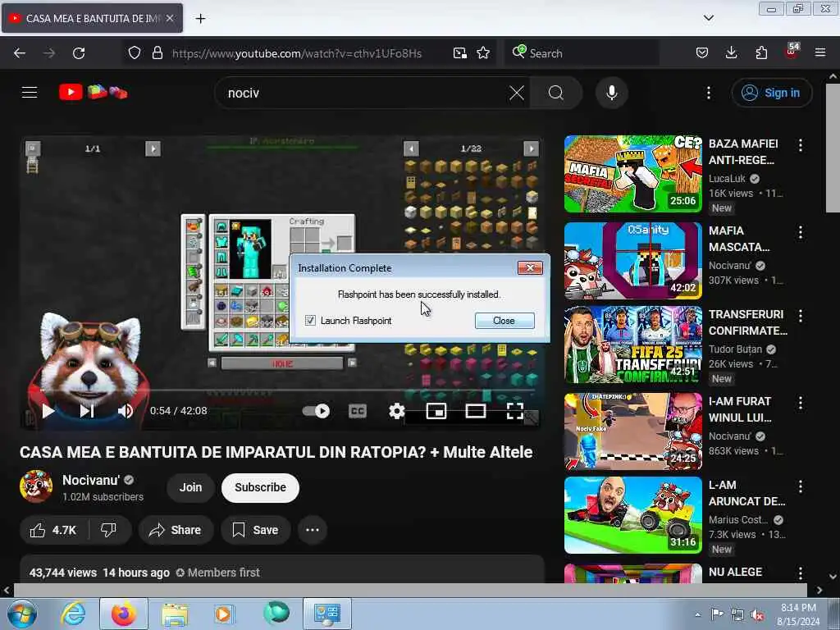Share this video
The width and height of the screenshot is (840, 630).
click(176, 530)
